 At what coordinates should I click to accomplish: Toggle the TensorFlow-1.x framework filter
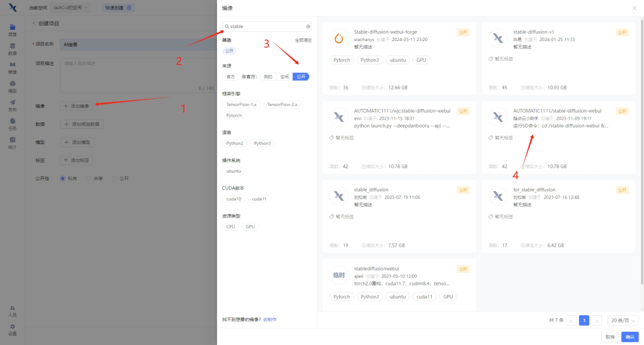point(241,105)
